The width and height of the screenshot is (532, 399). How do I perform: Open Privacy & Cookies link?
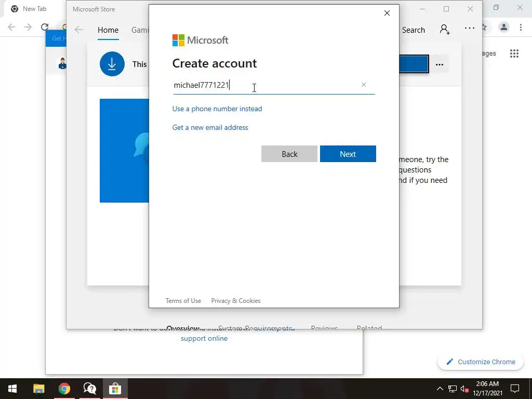[236, 301]
